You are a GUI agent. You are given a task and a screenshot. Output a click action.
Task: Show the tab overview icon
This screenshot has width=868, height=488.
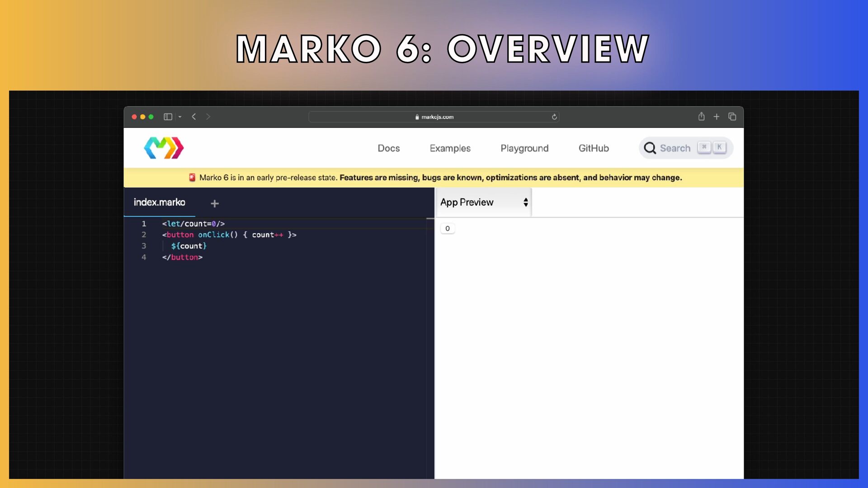[732, 117]
